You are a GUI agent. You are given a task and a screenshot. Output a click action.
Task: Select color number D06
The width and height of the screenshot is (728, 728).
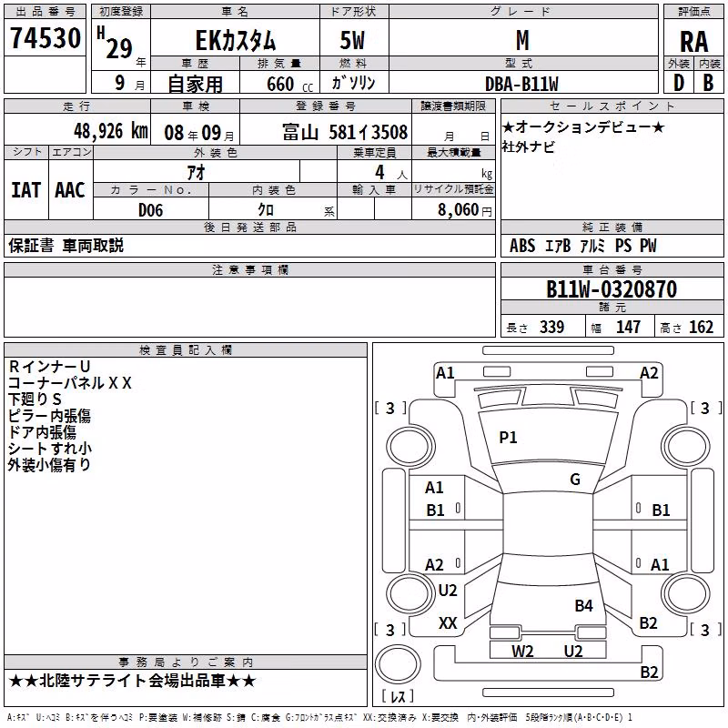coord(151,210)
